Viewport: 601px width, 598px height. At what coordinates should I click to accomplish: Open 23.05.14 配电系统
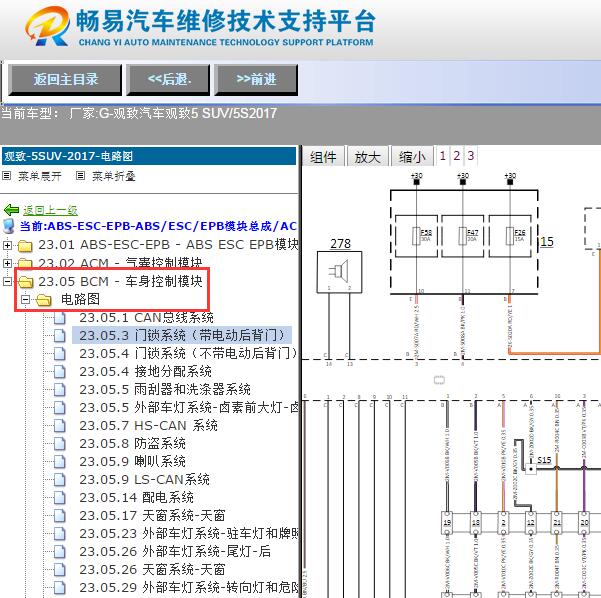pyautogui.click(x=136, y=498)
